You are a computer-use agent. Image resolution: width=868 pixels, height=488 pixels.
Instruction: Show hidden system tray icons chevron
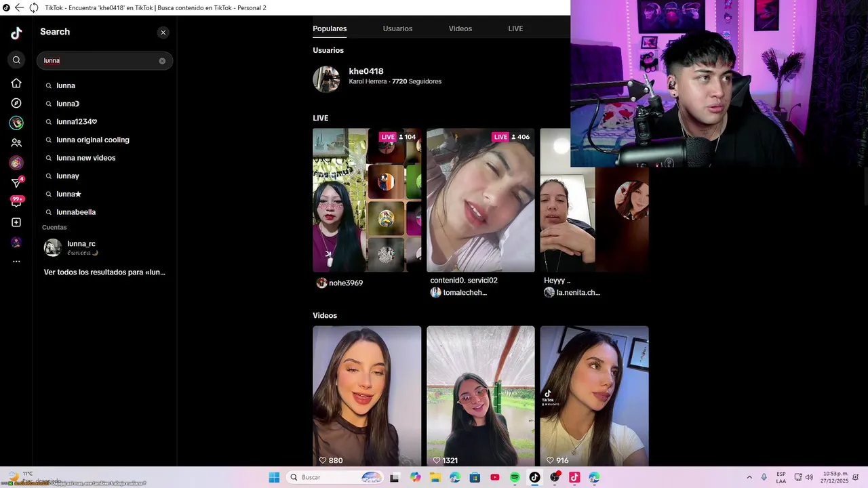coord(749,477)
